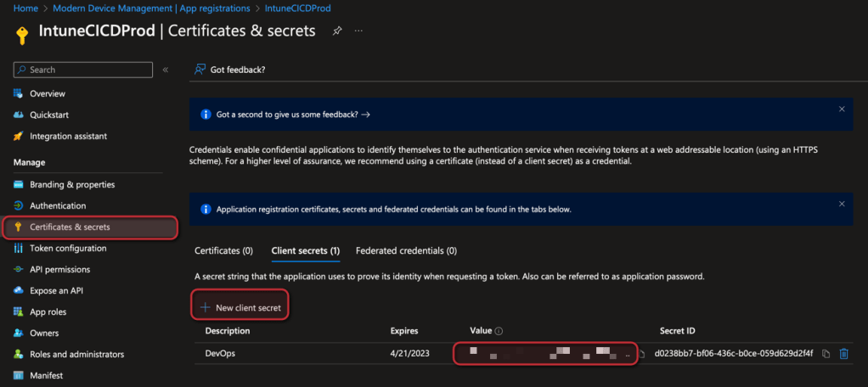This screenshot has width=868, height=387.
Task: Pin the IntuneCICDProd blade
Action: [337, 31]
